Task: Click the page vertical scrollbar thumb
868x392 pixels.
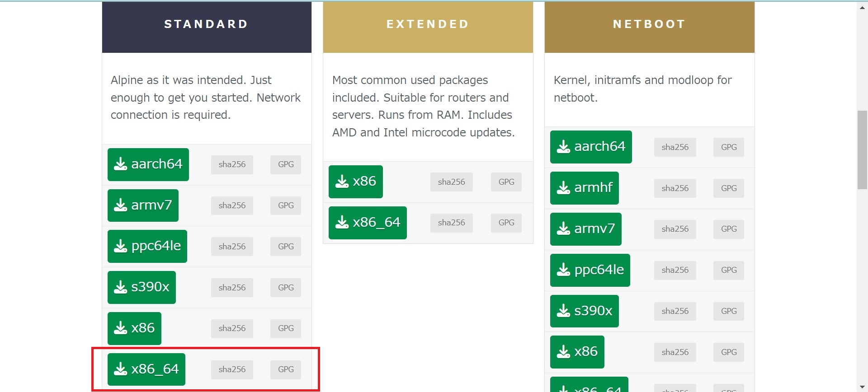Action: coord(862,149)
